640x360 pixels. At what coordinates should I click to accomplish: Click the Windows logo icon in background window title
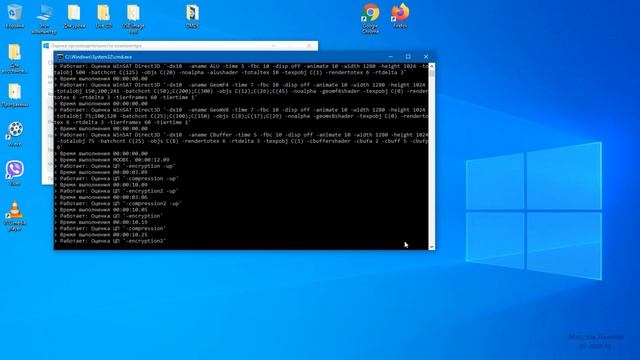pyautogui.click(x=46, y=46)
